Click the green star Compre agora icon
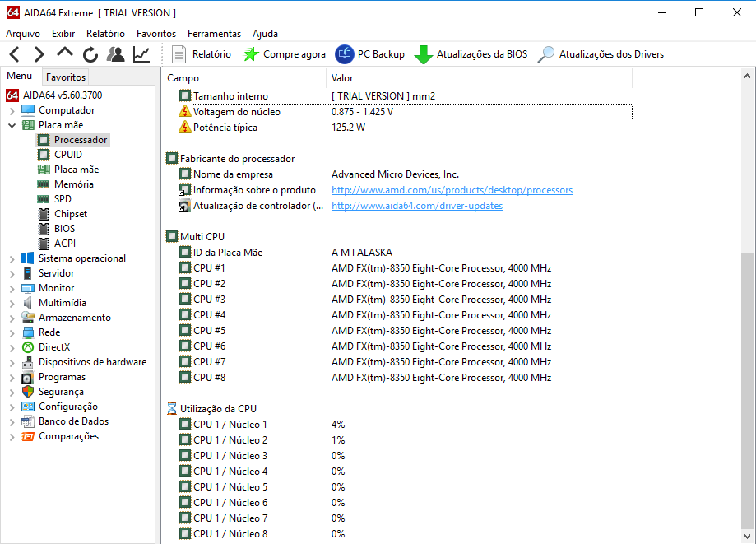Screen dimensions: 756x544 pos(251,54)
